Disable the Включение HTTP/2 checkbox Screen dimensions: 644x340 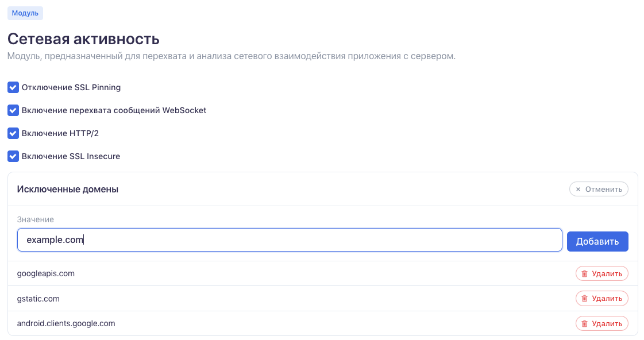13,133
